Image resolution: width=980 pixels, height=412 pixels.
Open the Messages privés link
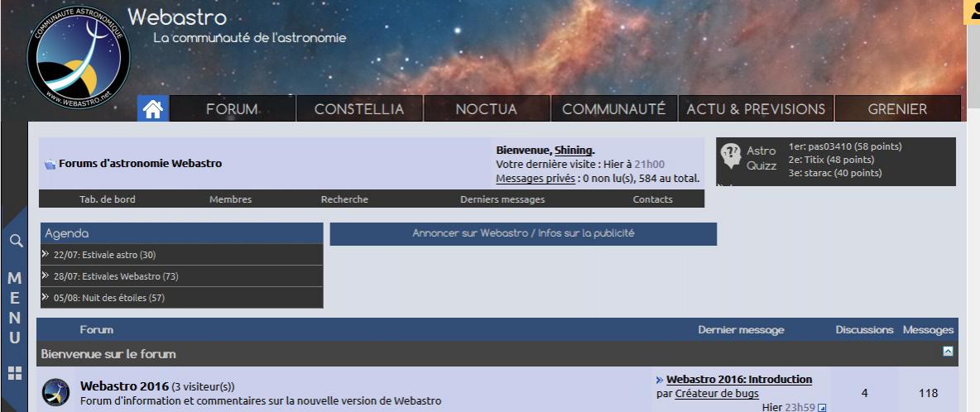coord(535,179)
